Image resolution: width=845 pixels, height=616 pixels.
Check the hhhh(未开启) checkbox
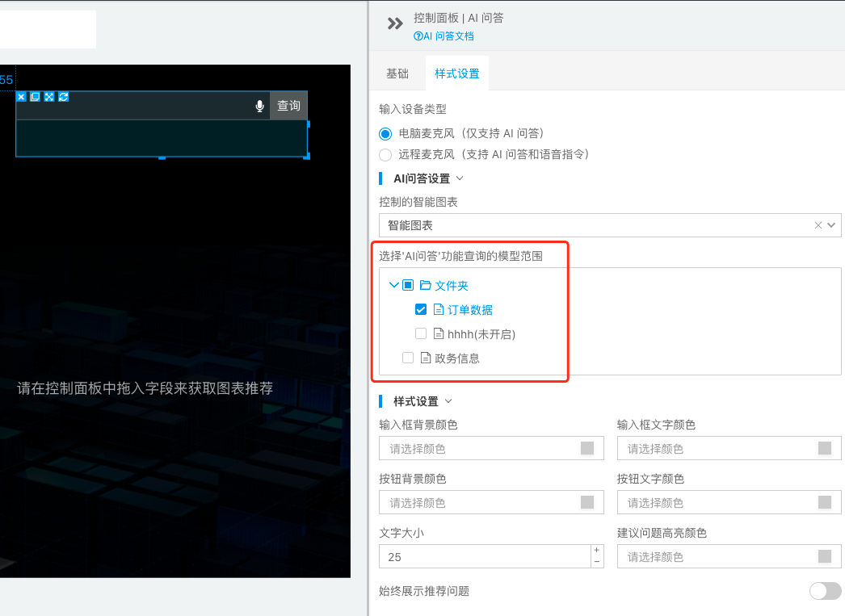[421, 334]
